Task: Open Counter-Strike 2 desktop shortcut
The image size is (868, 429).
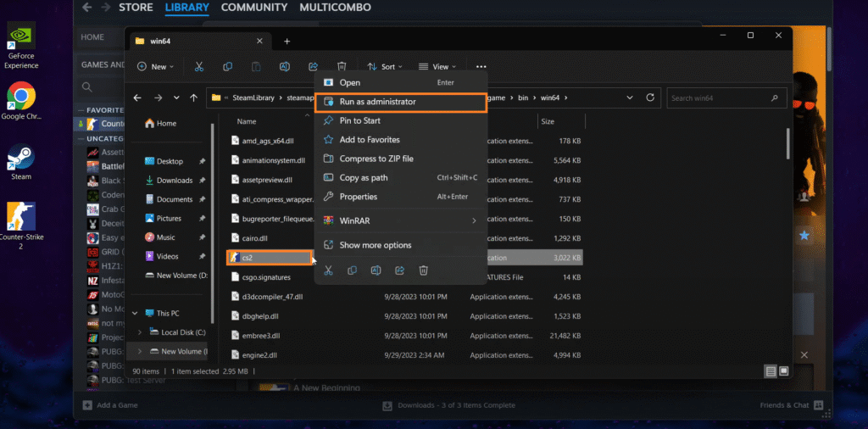Action: click(x=21, y=226)
